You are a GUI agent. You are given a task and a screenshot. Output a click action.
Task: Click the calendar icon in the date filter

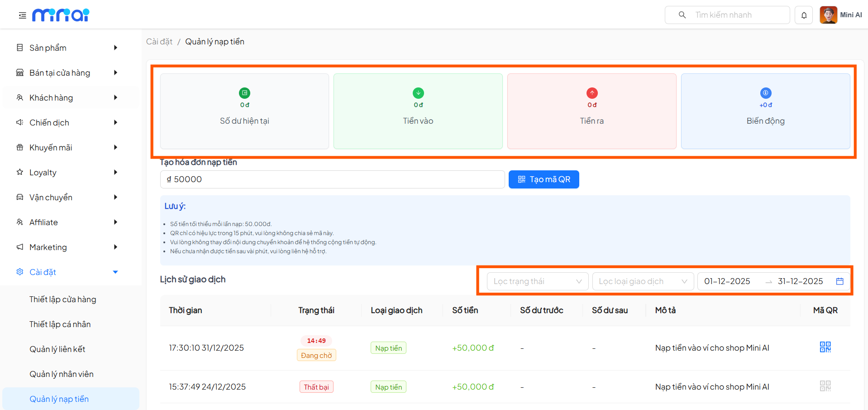840,281
